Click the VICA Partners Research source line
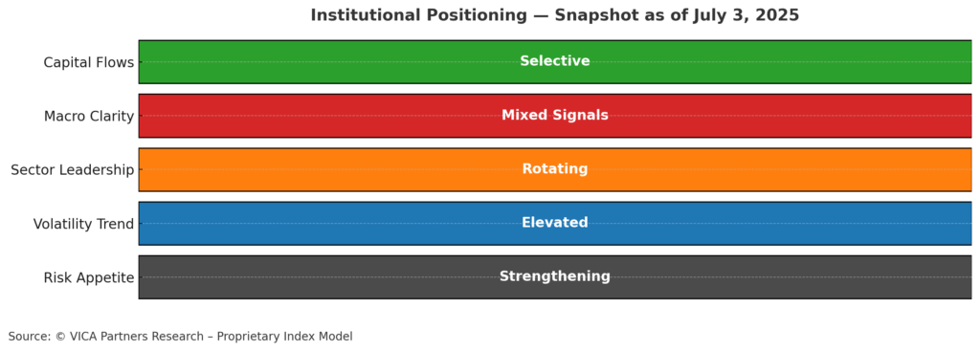 pyautogui.click(x=181, y=337)
